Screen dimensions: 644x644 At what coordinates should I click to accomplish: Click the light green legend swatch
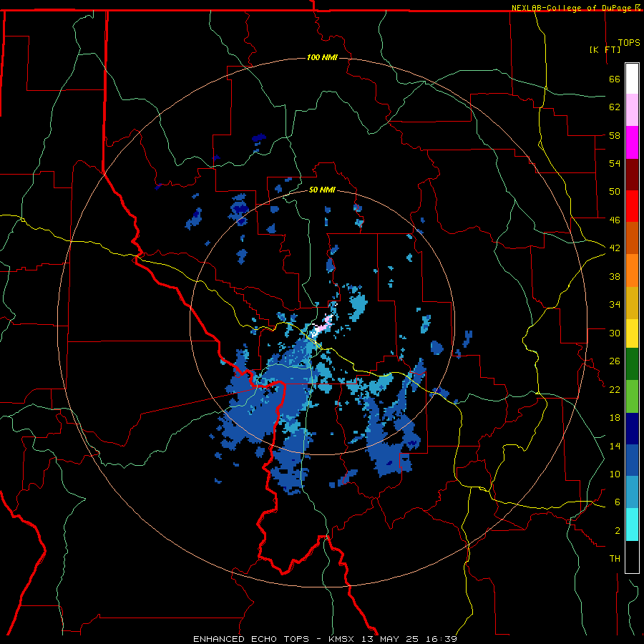coord(632,396)
